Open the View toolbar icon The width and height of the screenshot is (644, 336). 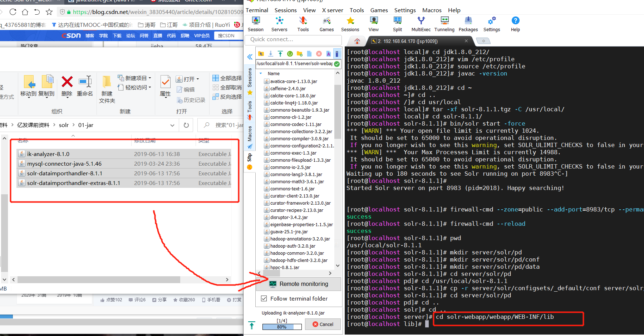374,24
